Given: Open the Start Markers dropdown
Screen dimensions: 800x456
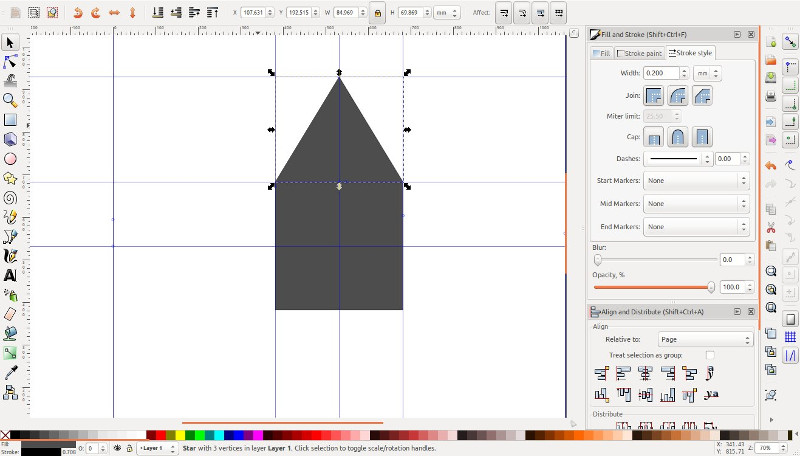Looking at the screenshot, I should pyautogui.click(x=696, y=181).
